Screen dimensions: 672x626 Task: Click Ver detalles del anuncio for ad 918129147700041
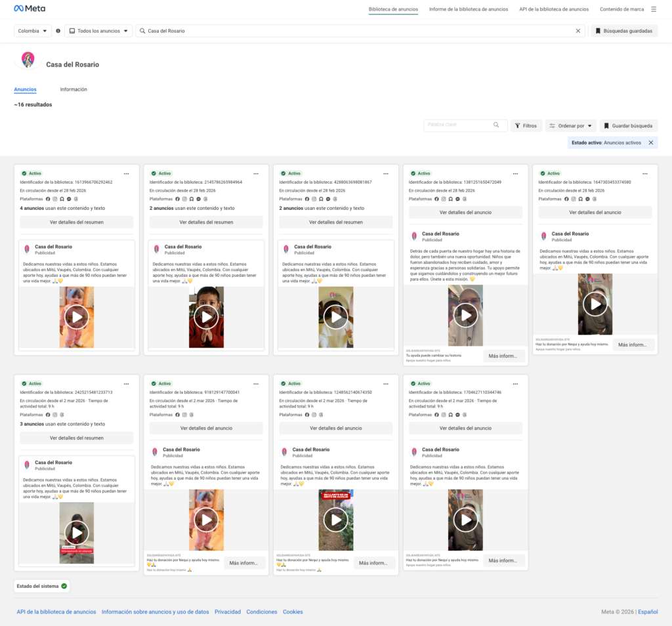[206, 428]
